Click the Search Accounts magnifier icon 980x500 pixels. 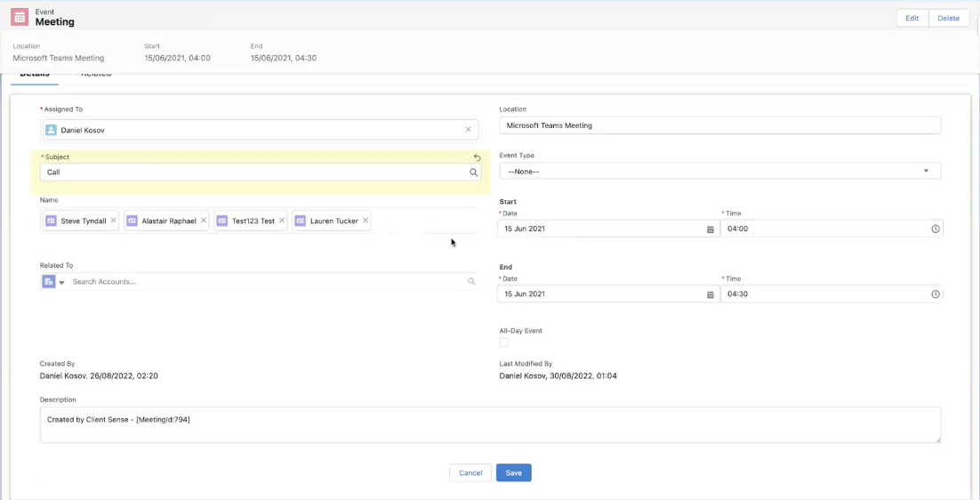(x=471, y=282)
